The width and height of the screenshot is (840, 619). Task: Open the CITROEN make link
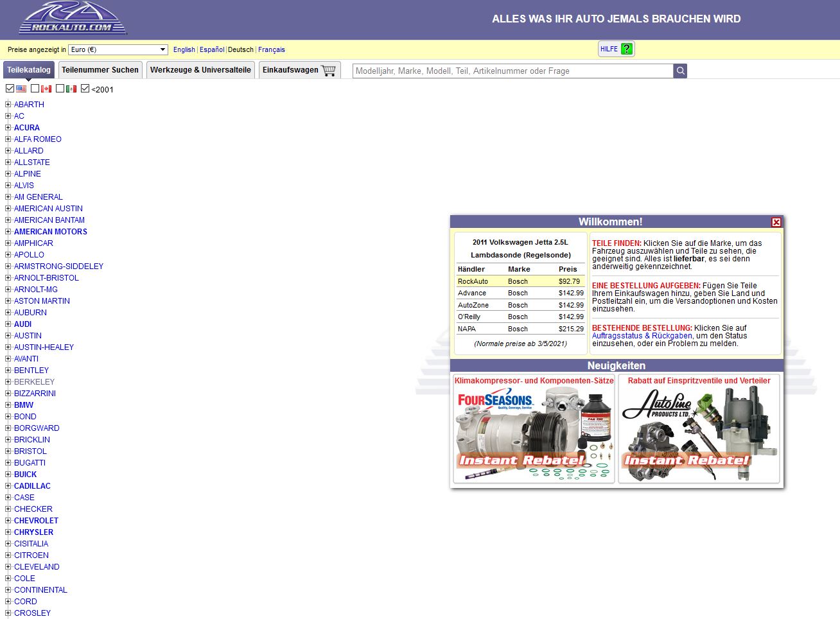click(x=31, y=555)
